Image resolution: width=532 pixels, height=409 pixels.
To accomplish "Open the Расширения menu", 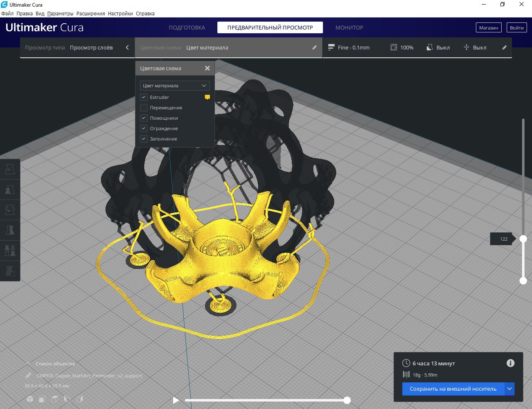I will pos(91,13).
